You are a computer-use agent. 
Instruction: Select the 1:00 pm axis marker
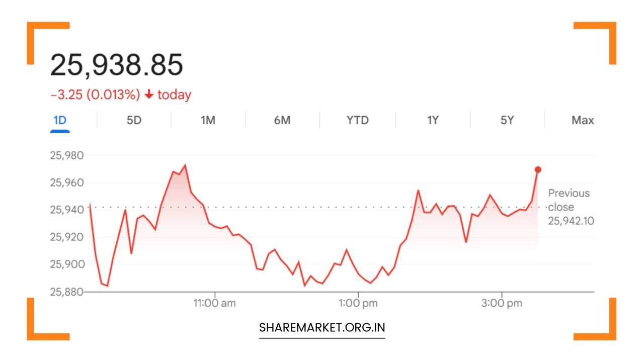pos(358,303)
